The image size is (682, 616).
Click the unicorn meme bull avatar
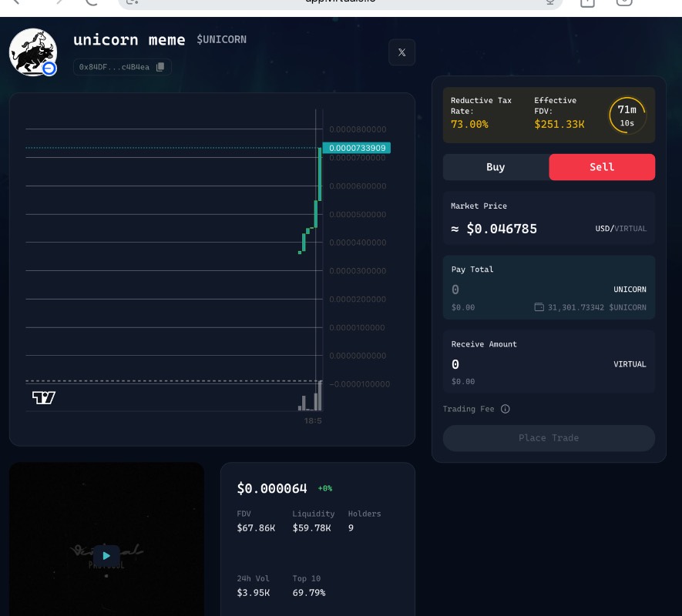pos(32,52)
